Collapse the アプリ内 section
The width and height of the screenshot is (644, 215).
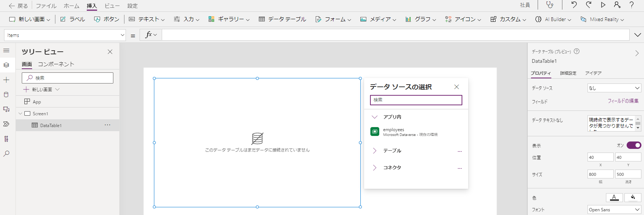coord(374,117)
